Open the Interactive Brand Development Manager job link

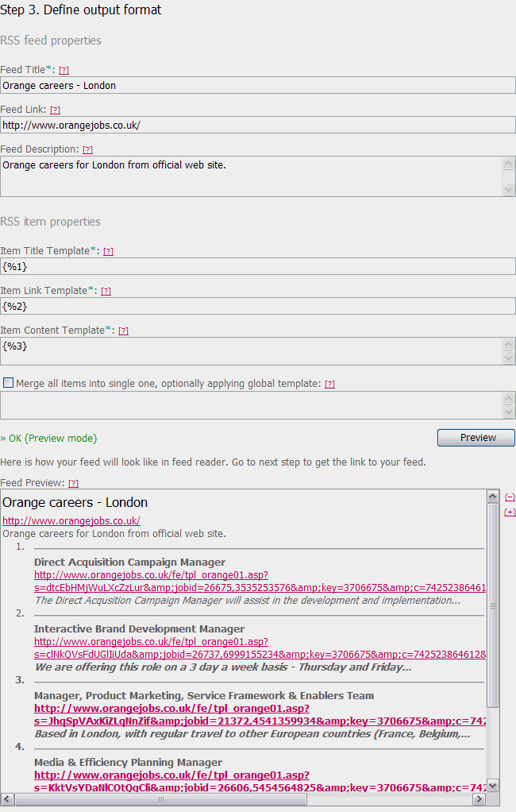(260, 648)
